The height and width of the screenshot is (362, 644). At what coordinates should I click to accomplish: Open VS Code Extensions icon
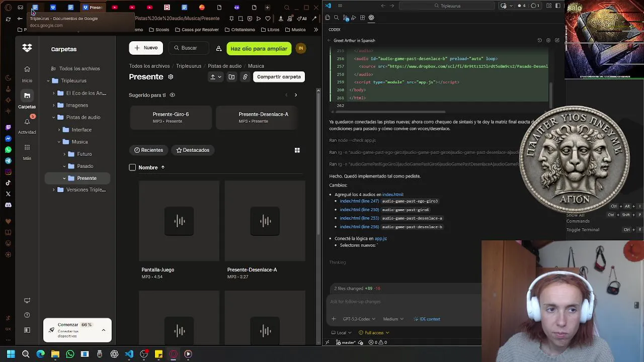click(x=362, y=18)
